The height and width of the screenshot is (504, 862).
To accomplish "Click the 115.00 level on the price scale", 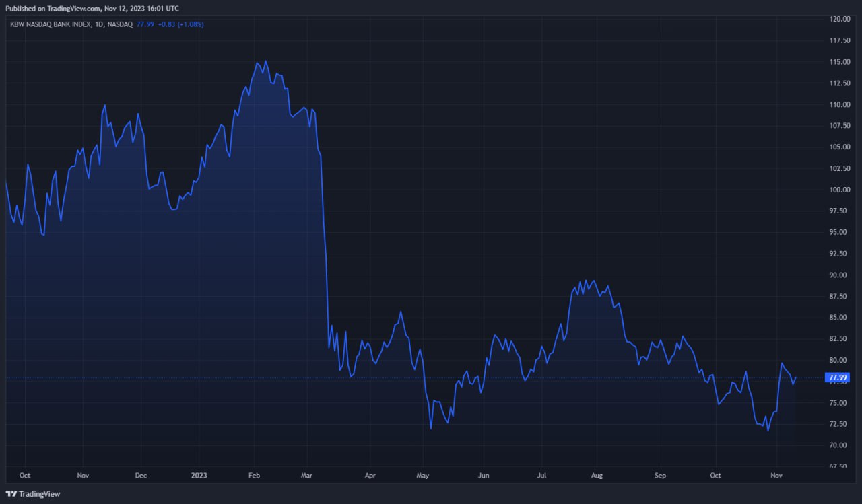I will (839, 62).
